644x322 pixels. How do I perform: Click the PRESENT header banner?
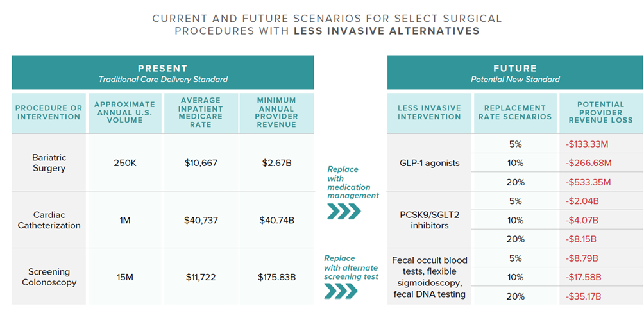pyautogui.click(x=163, y=72)
